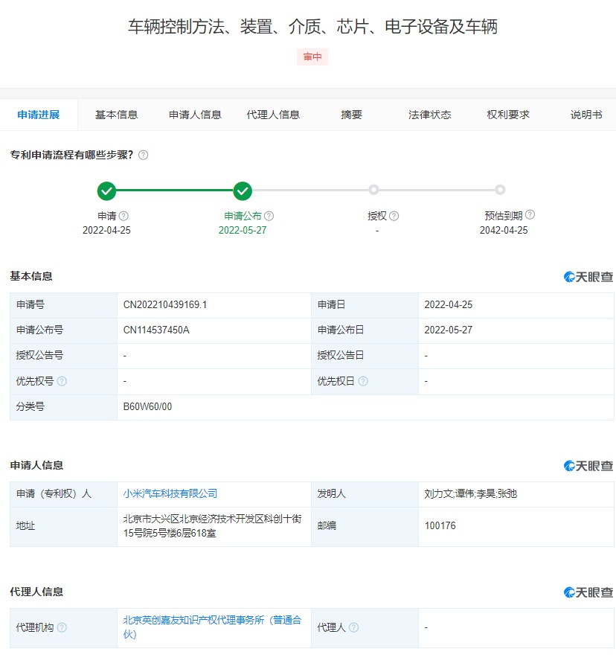Image resolution: width=616 pixels, height=672 pixels.
Task: Click application number CN202210439169.1
Action: coord(165,304)
